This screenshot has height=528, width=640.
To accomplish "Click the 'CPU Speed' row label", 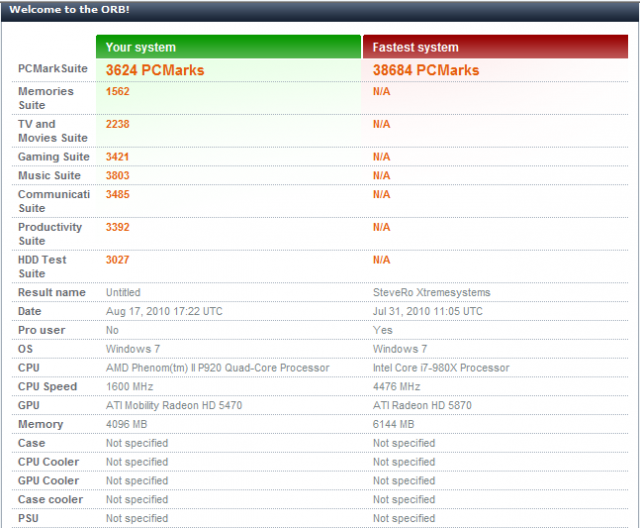I will pos(47,387).
